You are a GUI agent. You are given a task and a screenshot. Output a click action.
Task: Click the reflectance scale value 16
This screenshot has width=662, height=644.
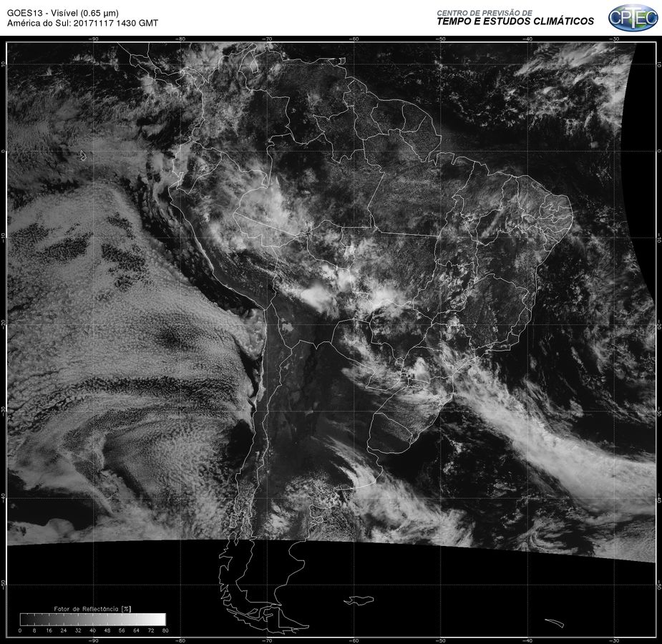coord(49,630)
